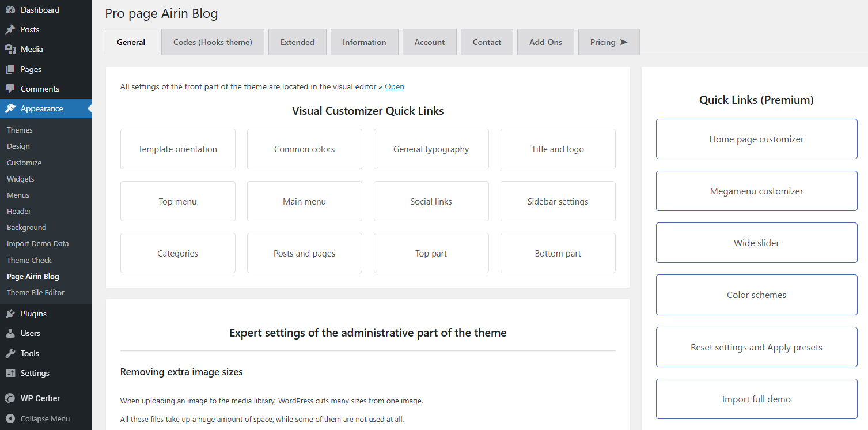Open Categories quick link
Screen dimensions: 868x430
tap(178, 253)
